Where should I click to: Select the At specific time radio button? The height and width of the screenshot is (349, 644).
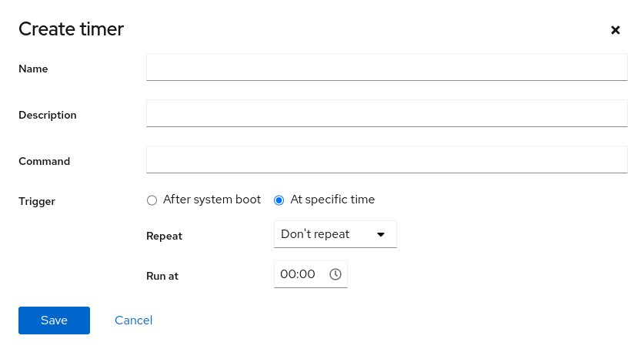click(x=279, y=200)
